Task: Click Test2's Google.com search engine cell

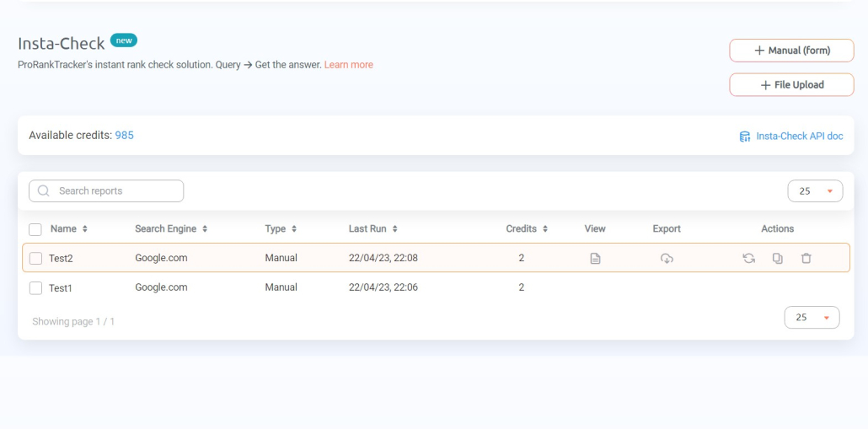Action: [x=161, y=257]
